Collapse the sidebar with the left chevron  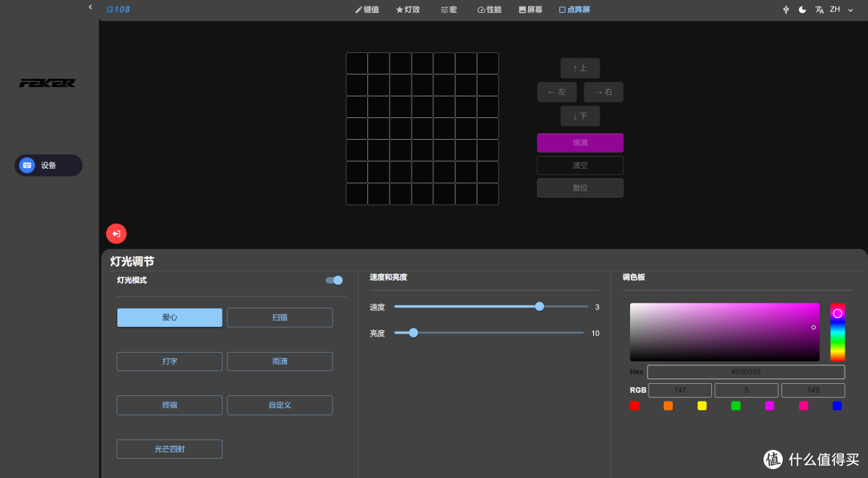pos(90,7)
